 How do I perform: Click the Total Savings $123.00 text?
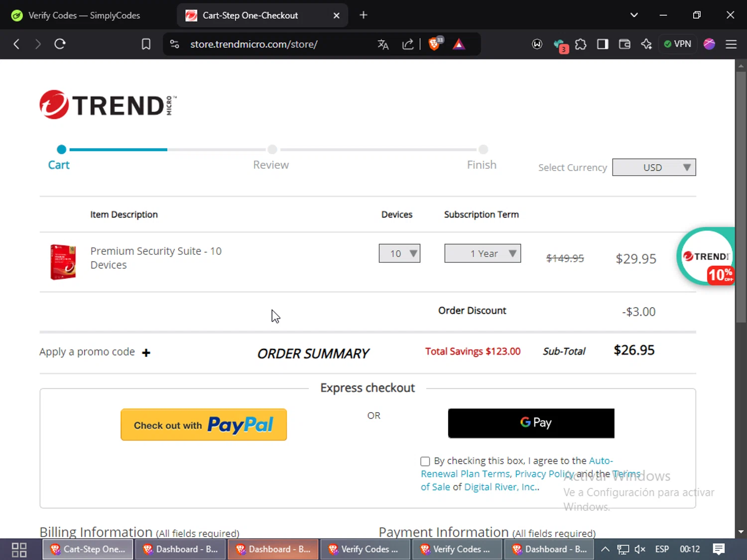click(x=473, y=351)
